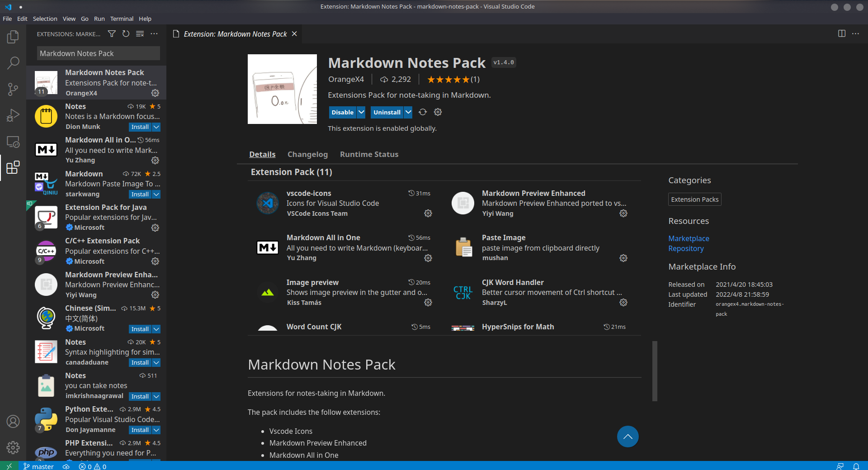
Task: Split the editor to the right
Action: [842, 34]
